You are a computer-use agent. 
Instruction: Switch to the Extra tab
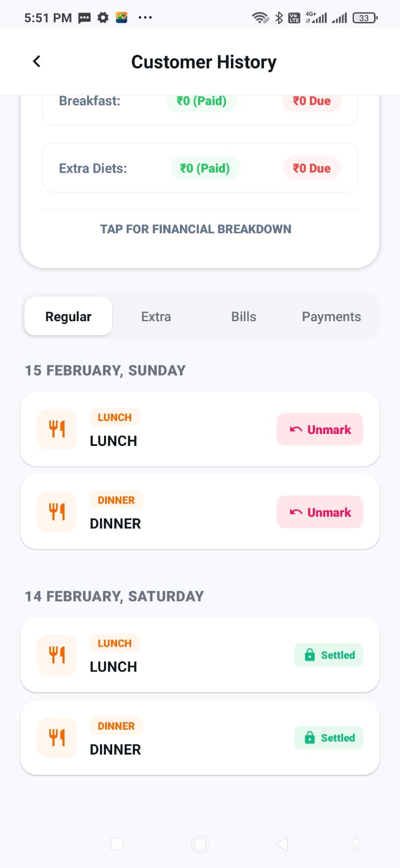tap(156, 317)
